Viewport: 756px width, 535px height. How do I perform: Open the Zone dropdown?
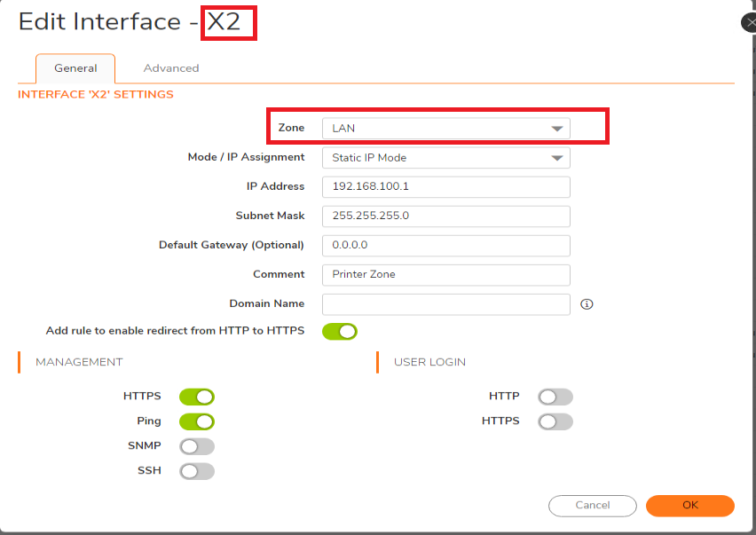tap(445, 129)
